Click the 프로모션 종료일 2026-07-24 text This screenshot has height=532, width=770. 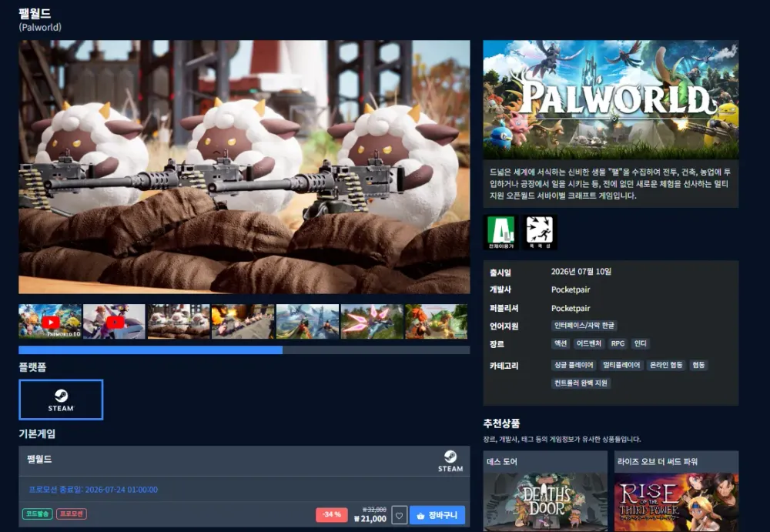(93, 490)
